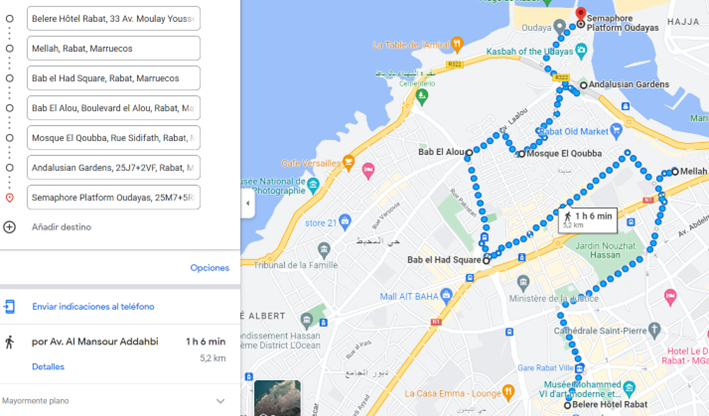Open Detalles for the walking route

[x=48, y=367]
